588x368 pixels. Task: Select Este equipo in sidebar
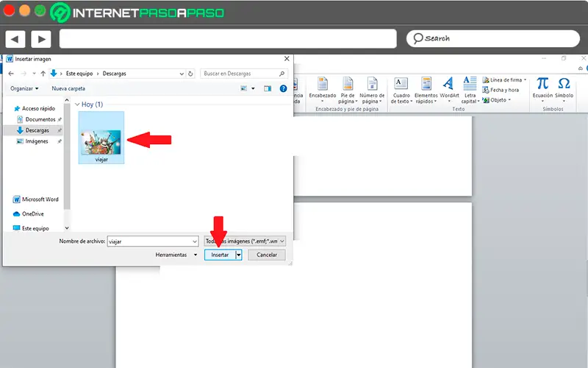coord(31,228)
